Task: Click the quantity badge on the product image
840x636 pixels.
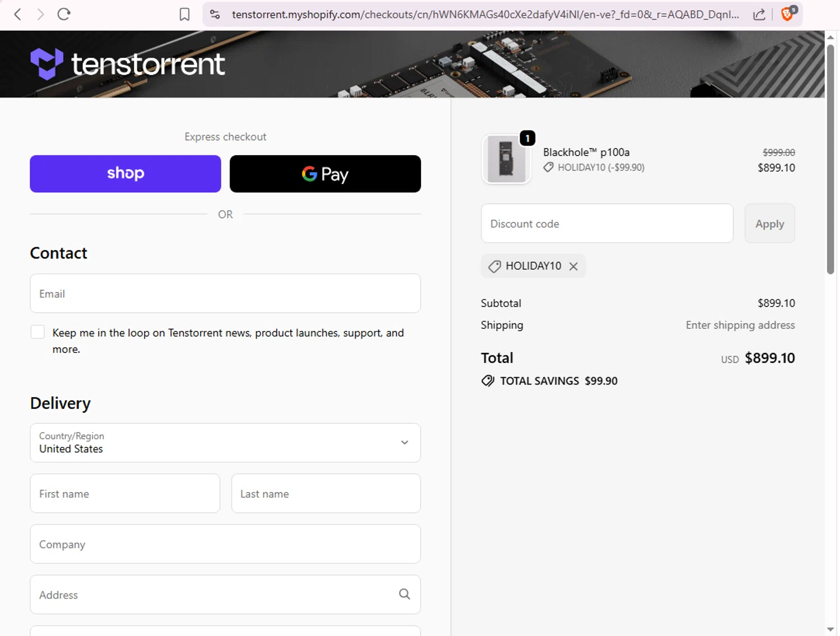Action: pos(528,138)
